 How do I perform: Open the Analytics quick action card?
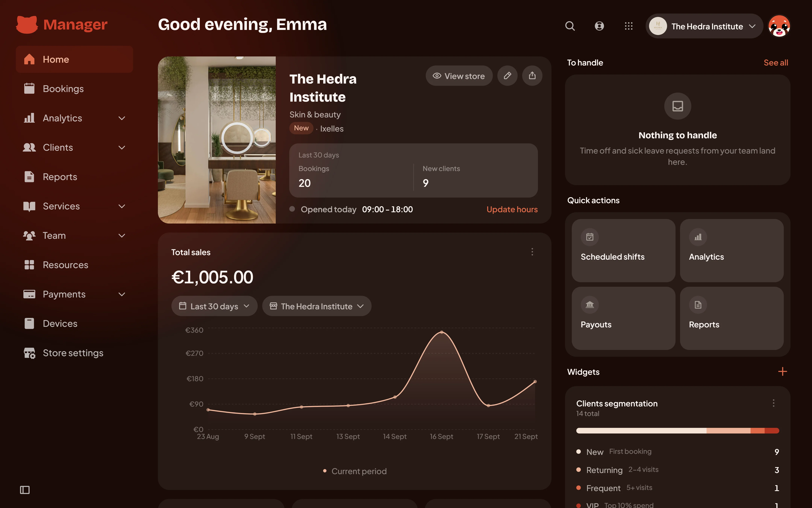coord(732,250)
